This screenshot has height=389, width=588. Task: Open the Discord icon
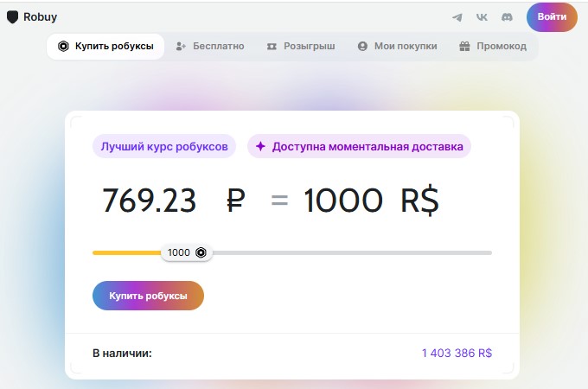[x=507, y=17]
